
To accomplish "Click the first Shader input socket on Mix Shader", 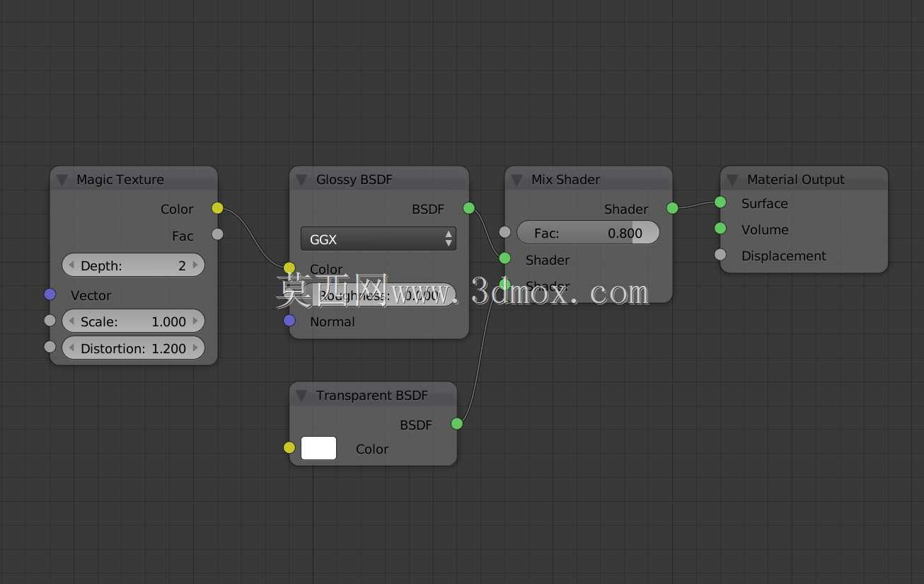I will (x=504, y=258).
